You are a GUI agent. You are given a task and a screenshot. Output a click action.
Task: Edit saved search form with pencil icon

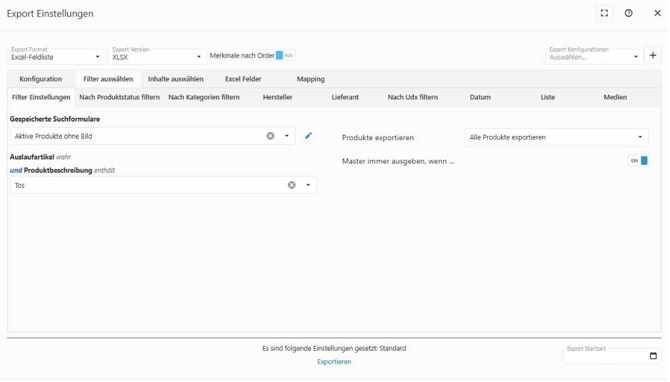click(309, 136)
